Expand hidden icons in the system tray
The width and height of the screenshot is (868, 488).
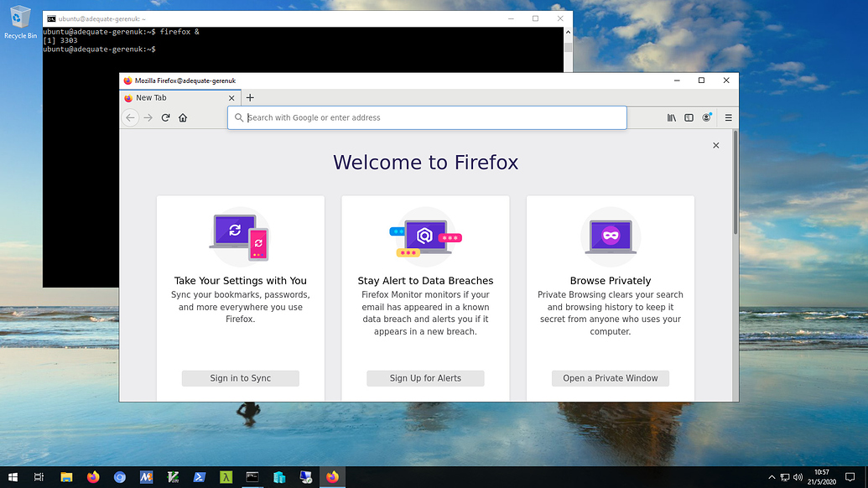click(771, 478)
